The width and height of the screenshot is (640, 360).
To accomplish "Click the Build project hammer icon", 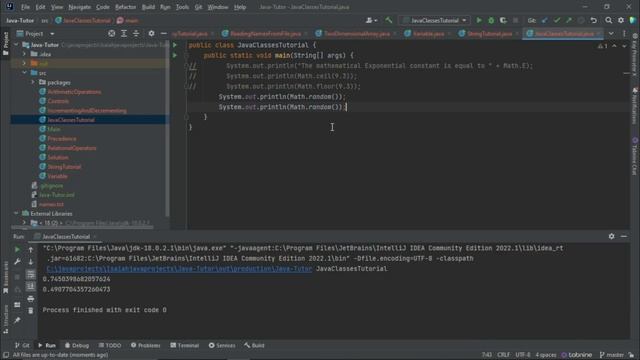I will click(x=389, y=20).
